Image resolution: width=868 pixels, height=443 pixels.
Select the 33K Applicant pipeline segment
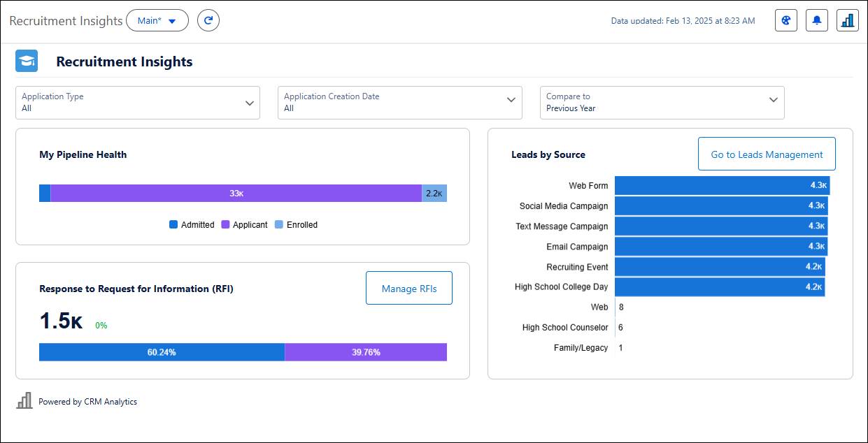236,193
